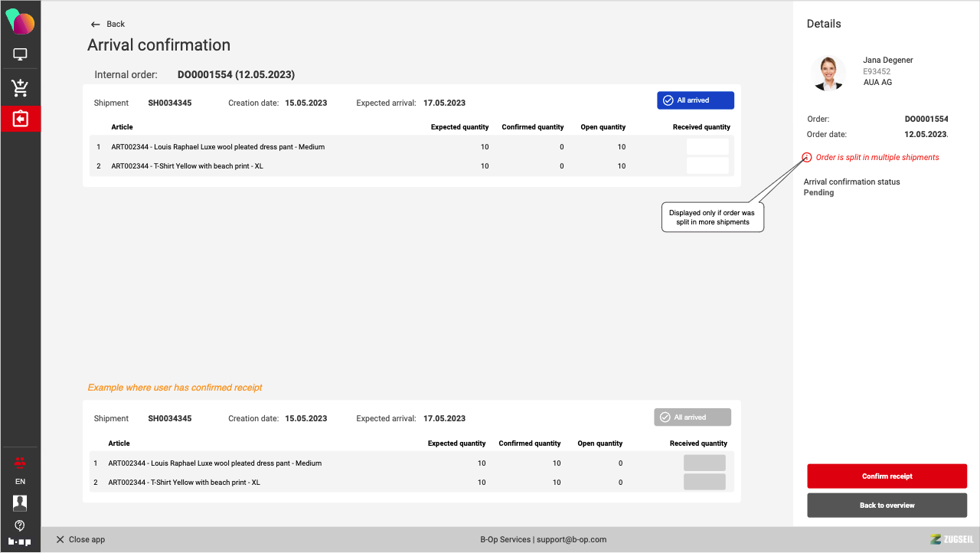Image resolution: width=980 pixels, height=553 pixels.
Task: Open the help question mark icon
Action: pyautogui.click(x=20, y=525)
